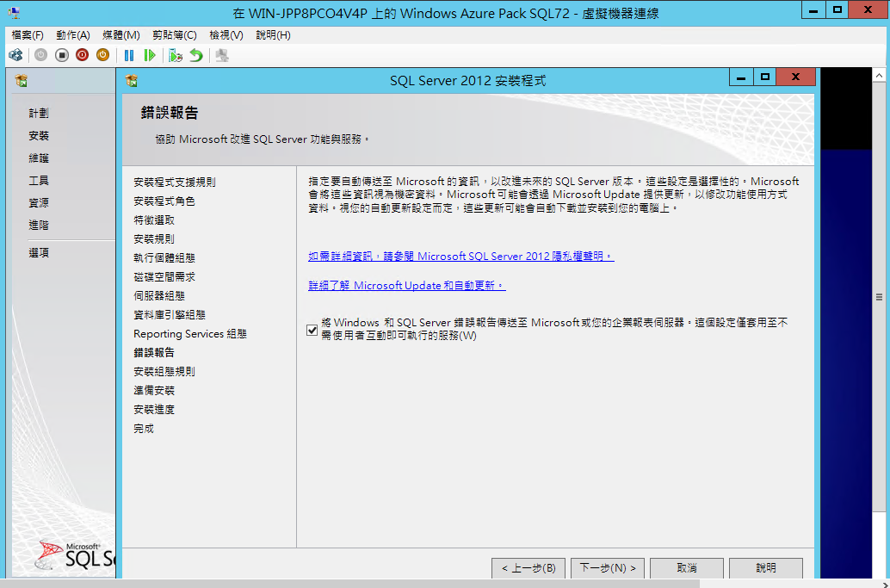Click the grayed-out Start VM power icon

tap(40, 55)
